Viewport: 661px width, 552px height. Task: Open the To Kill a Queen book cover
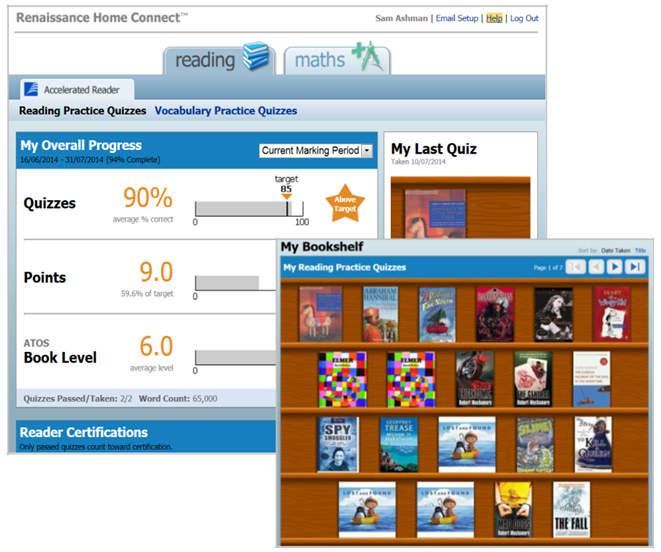click(593, 445)
